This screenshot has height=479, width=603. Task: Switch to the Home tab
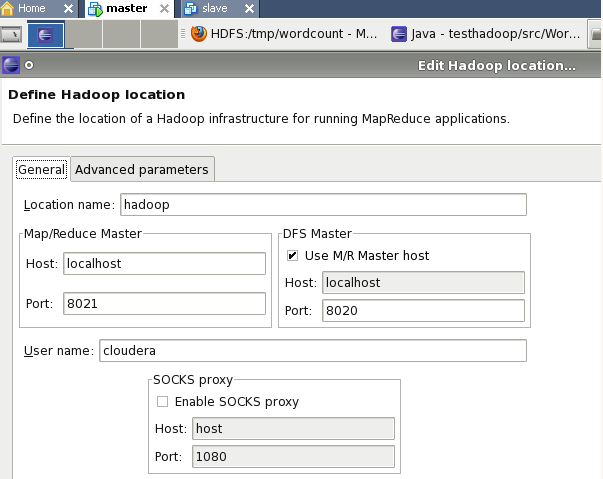point(32,8)
